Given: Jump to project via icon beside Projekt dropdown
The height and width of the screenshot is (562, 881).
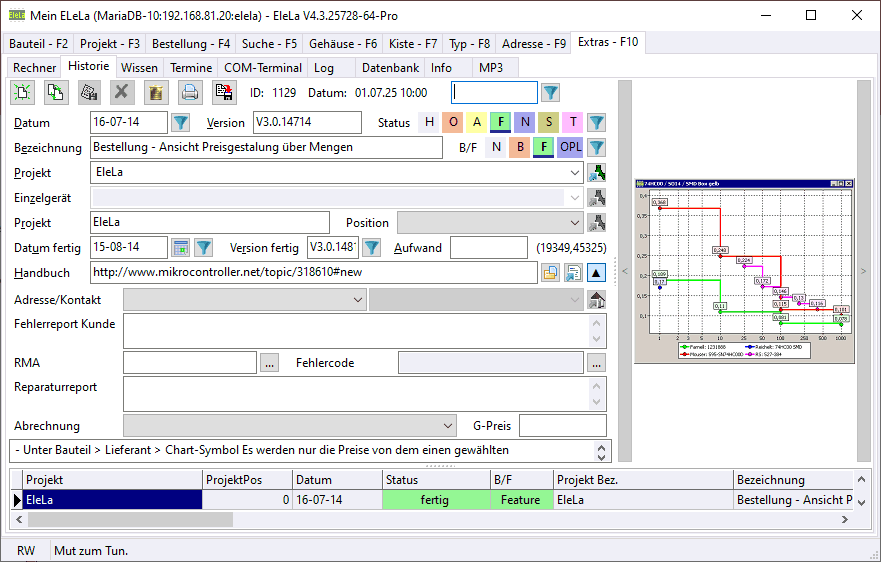Looking at the screenshot, I should pos(597,173).
